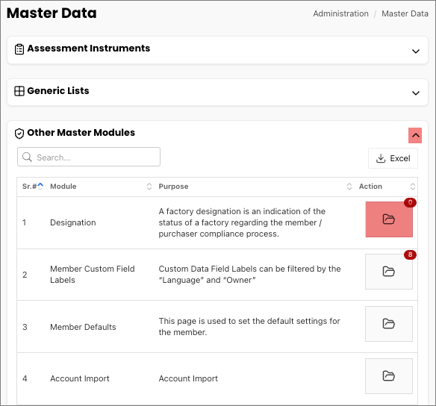Open the Member Defaults folder icon
The width and height of the screenshot is (436, 406).
click(389, 324)
